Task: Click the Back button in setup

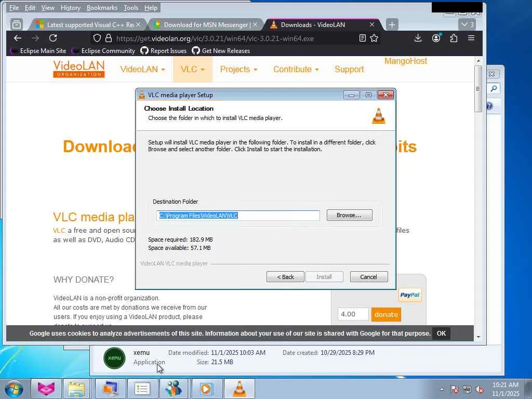Action: point(285,277)
